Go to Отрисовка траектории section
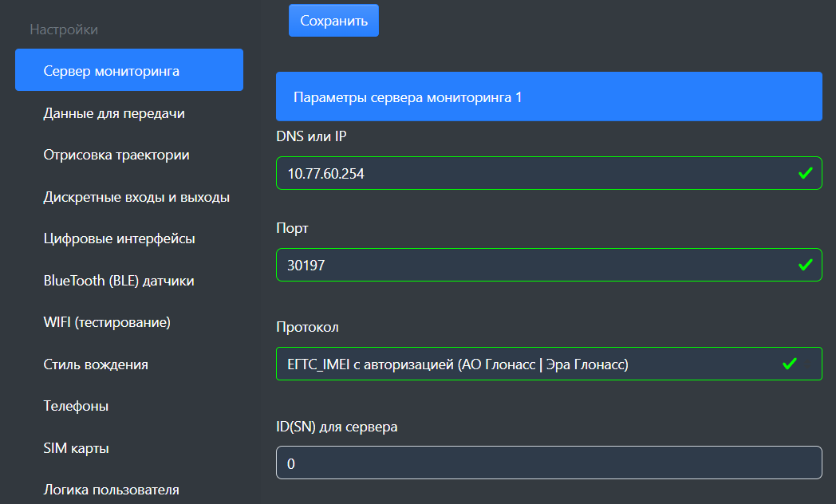This screenshot has height=504, width=836. click(x=116, y=155)
